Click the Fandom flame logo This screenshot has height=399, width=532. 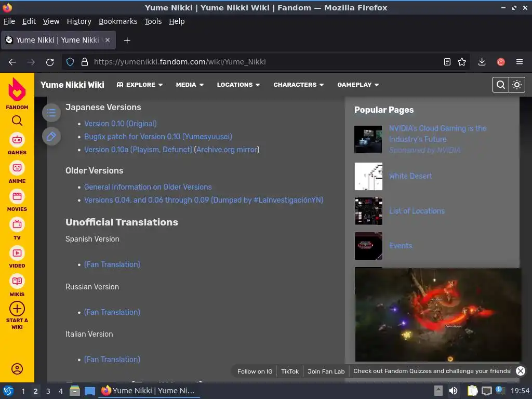[x=17, y=89]
